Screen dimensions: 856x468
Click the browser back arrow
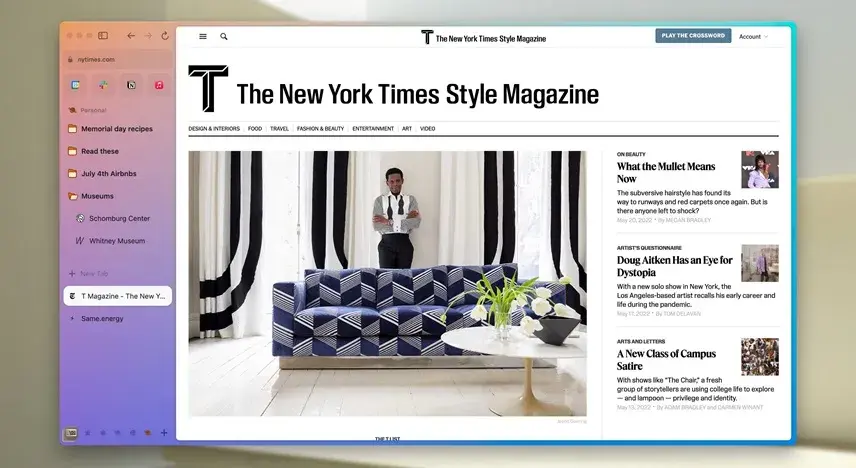(x=131, y=36)
